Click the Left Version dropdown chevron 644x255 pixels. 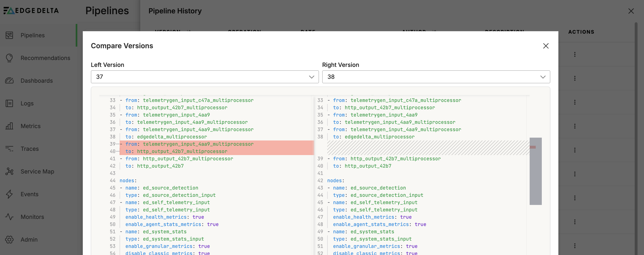(311, 77)
